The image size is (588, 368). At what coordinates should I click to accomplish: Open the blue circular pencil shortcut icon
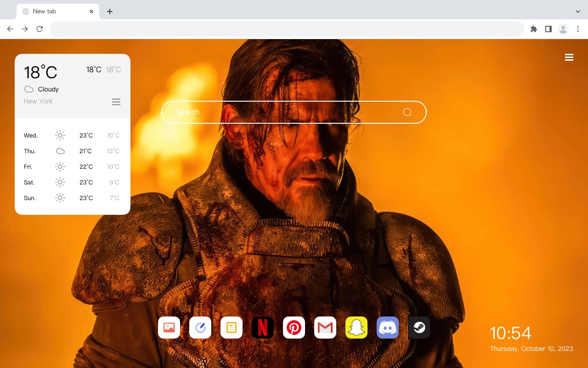[200, 328]
